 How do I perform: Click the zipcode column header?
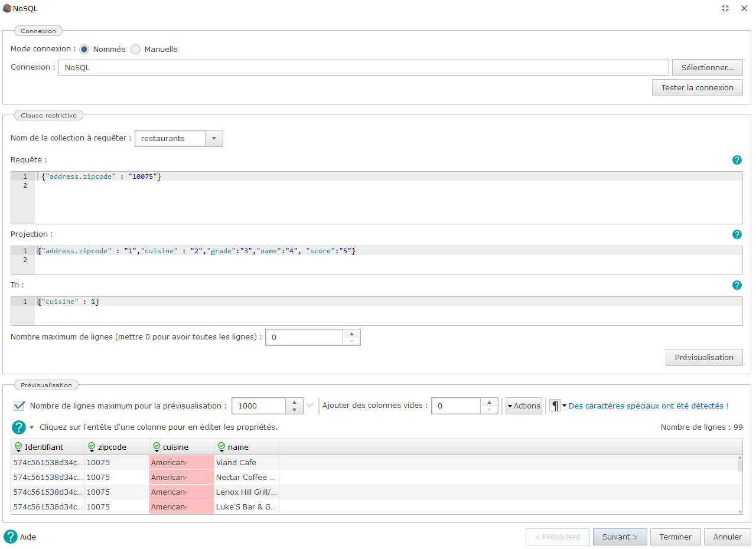point(116,447)
